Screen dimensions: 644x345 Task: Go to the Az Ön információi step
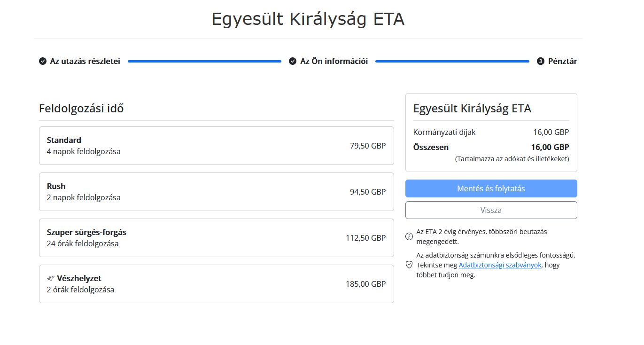click(x=334, y=61)
